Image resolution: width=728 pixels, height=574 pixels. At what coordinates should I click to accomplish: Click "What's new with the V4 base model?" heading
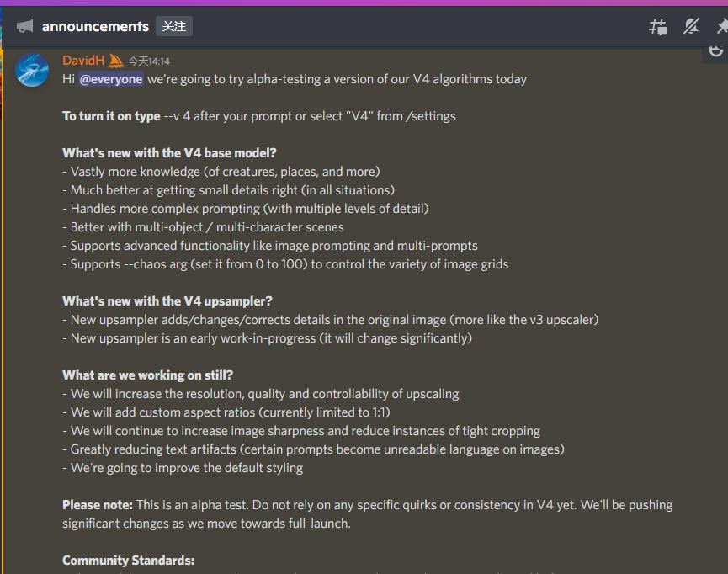click(169, 153)
